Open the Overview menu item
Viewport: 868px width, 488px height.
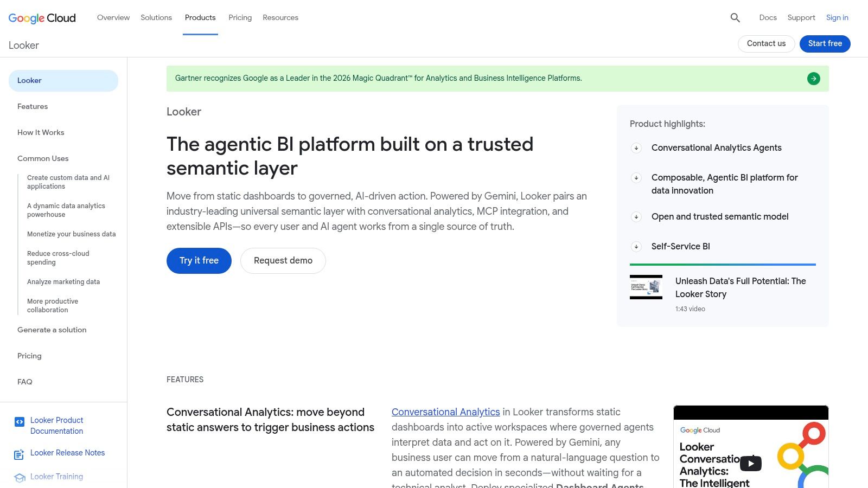(113, 17)
